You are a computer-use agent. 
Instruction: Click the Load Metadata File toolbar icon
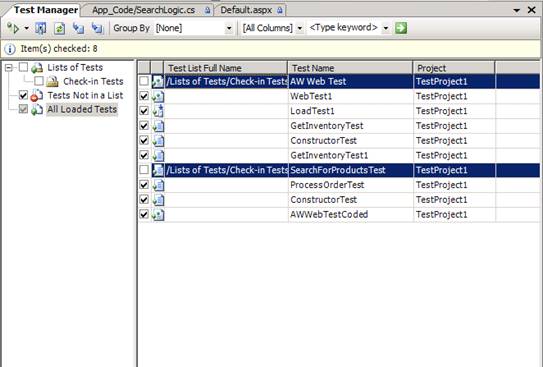tap(78, 28)
